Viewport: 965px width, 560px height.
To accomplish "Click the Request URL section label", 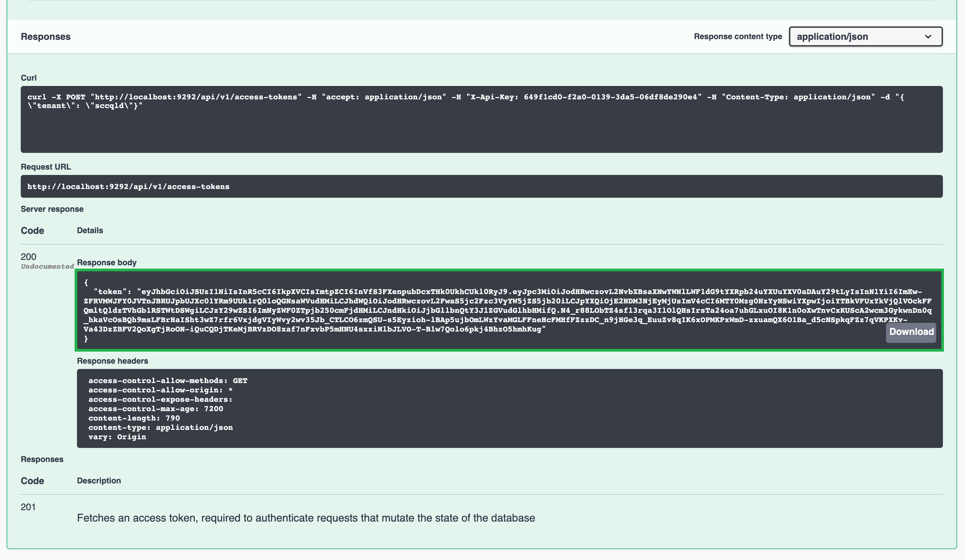I will (46, 167).
